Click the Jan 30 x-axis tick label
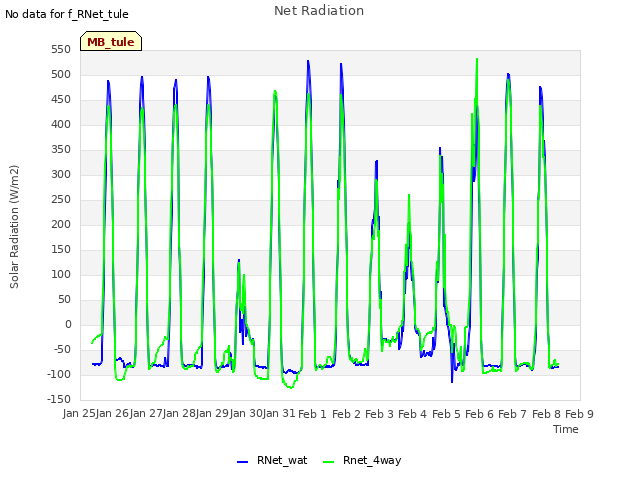The height and width of the screenshot is (480, 640). pyautogui.click(x=246, y=413)
